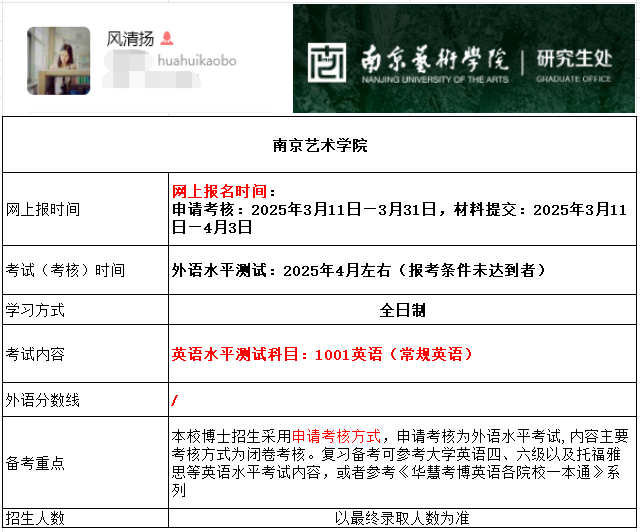Select the 招生人数 label cell
640x532 pixels.
pyautogui.click(x=85, y=518)
